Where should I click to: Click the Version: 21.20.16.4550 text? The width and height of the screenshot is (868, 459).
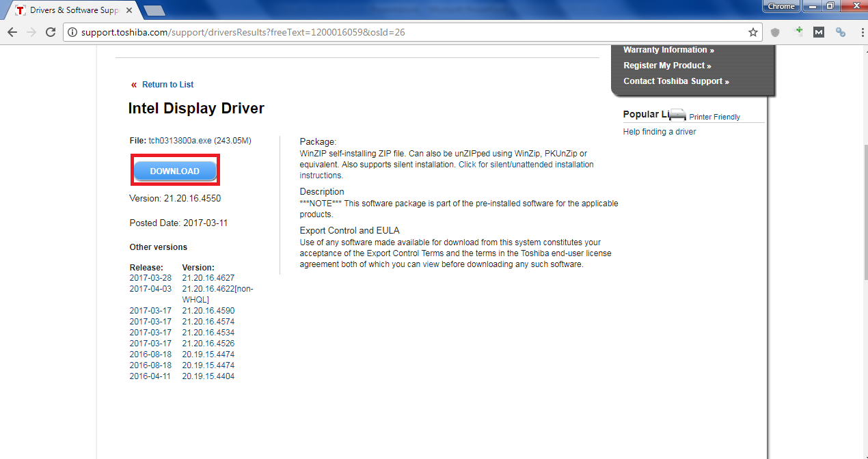pos(175,199)
